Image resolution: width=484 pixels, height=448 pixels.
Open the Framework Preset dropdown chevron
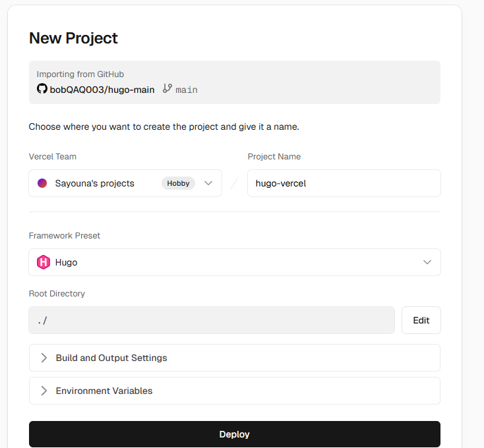427,262
